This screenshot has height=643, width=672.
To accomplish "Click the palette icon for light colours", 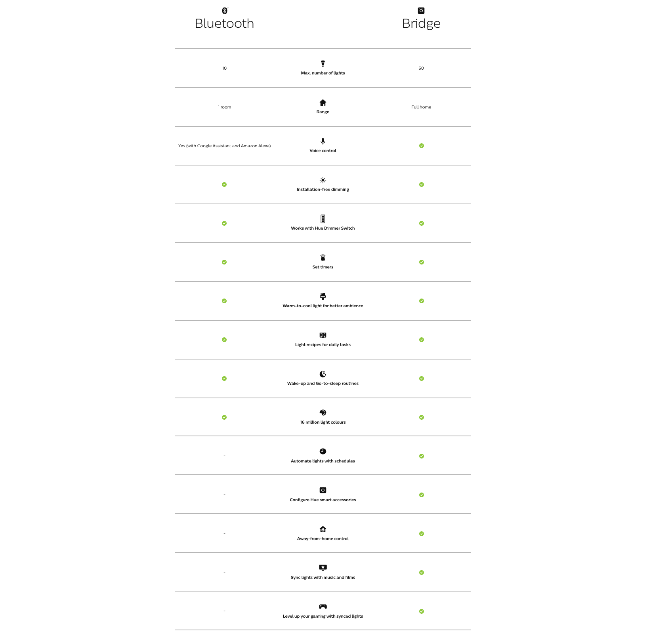I will 323,413.
